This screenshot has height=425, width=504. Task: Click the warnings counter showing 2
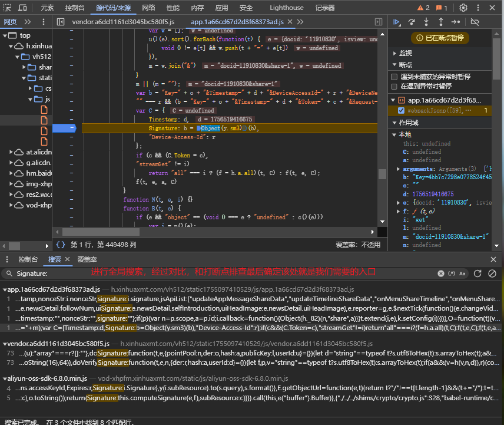point(423,8)
